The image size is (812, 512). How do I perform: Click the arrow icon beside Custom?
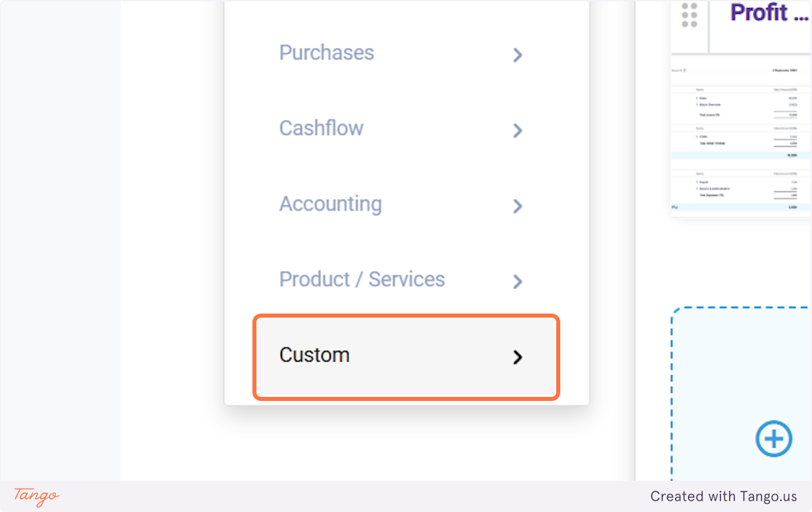click(x=518, y=357)
